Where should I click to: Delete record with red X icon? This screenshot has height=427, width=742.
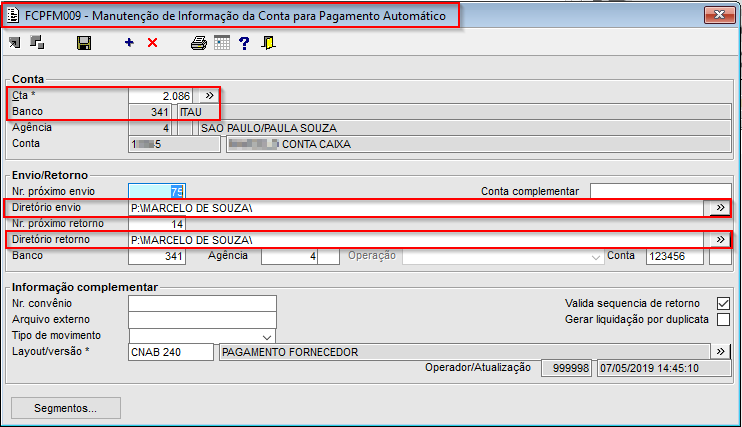[x=152, y=43]
